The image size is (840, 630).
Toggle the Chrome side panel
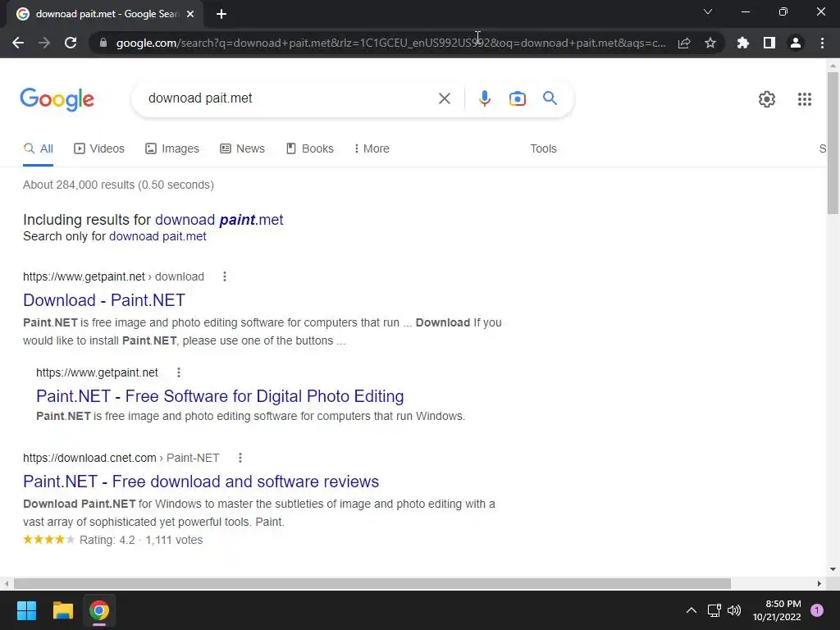(769, 43)
